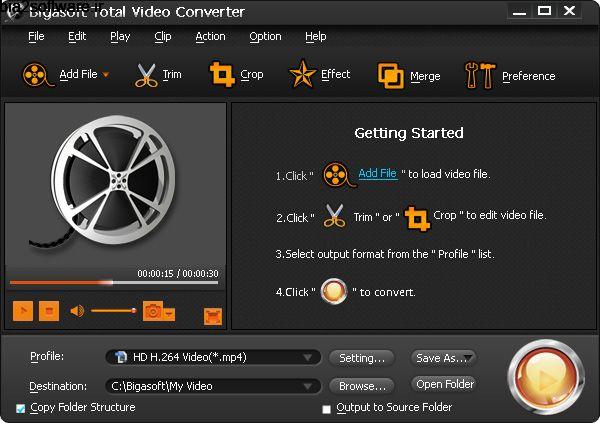Open the Edit menu

[x=77, y=36]
